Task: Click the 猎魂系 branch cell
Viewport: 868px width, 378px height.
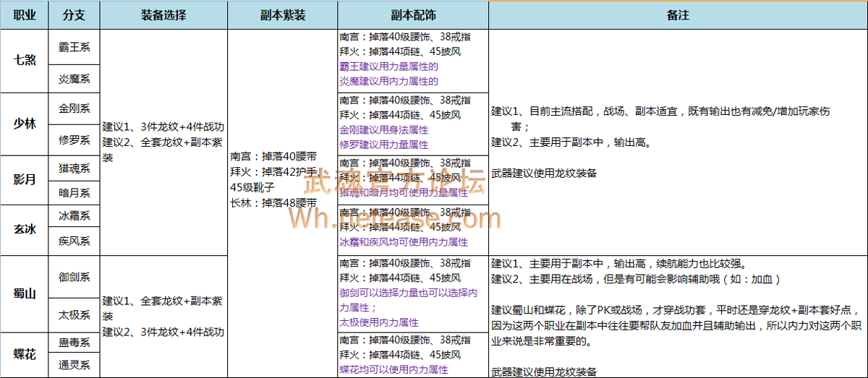Action: pos(74,168)
